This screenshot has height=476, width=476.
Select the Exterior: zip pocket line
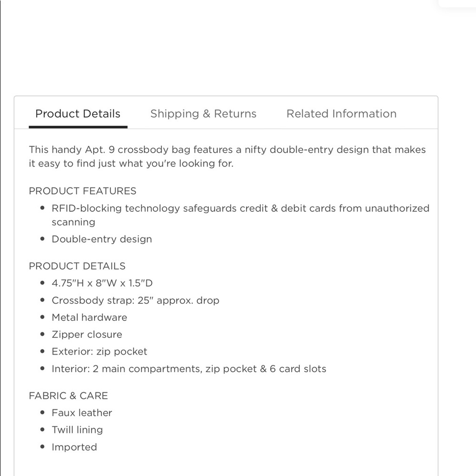click(99, 352)
